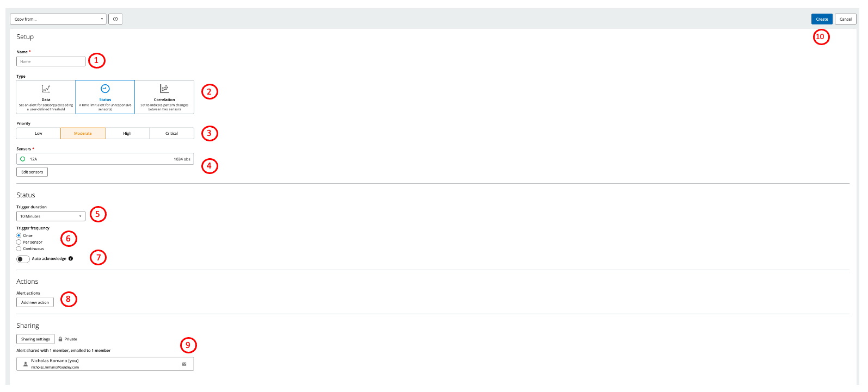Select the Continuous trigger frequency
This screenshot has width=868, height=392.
click(19, 248)
